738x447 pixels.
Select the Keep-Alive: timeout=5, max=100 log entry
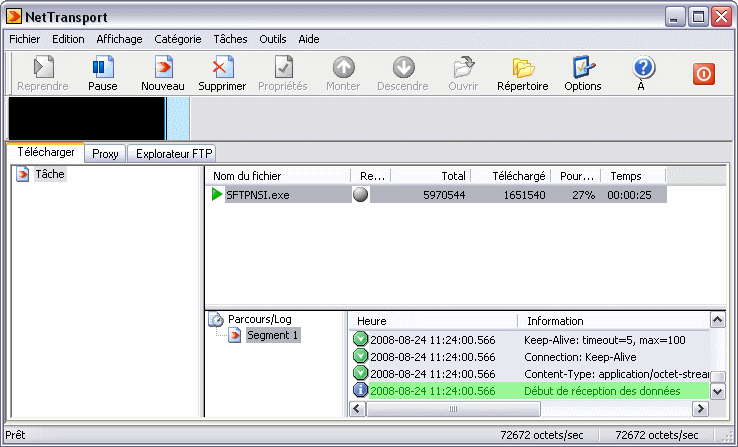pos(531,340)
